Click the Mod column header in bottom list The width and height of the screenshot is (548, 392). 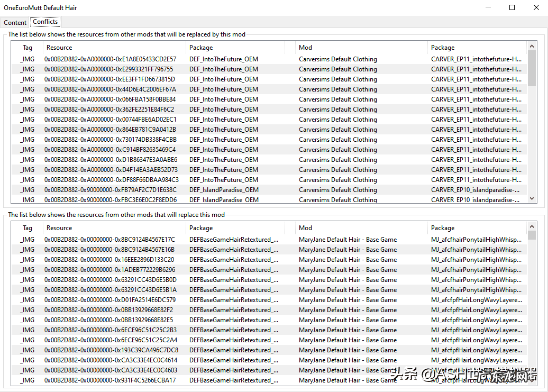coord(306,228)
